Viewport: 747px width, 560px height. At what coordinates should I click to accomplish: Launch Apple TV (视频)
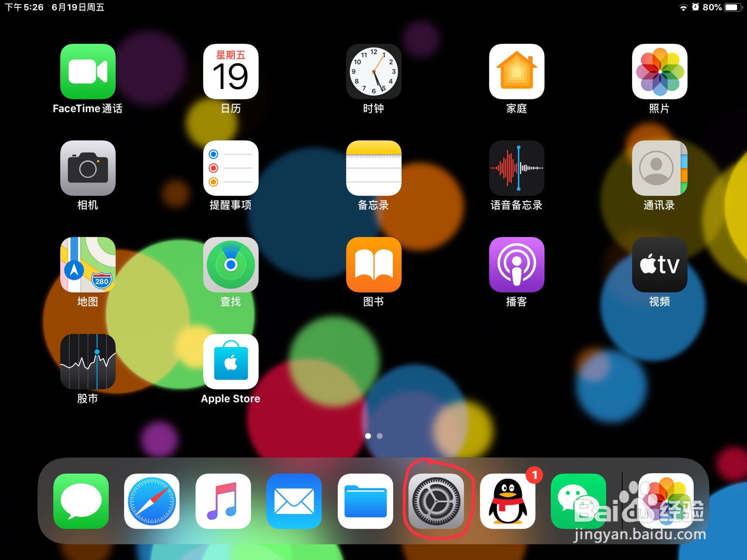(x=659, y=265)
